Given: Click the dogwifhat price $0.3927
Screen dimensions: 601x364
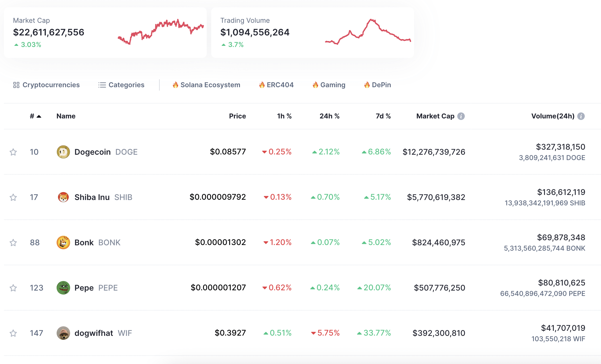Looking at the screenshot, I should coord(230,333).
